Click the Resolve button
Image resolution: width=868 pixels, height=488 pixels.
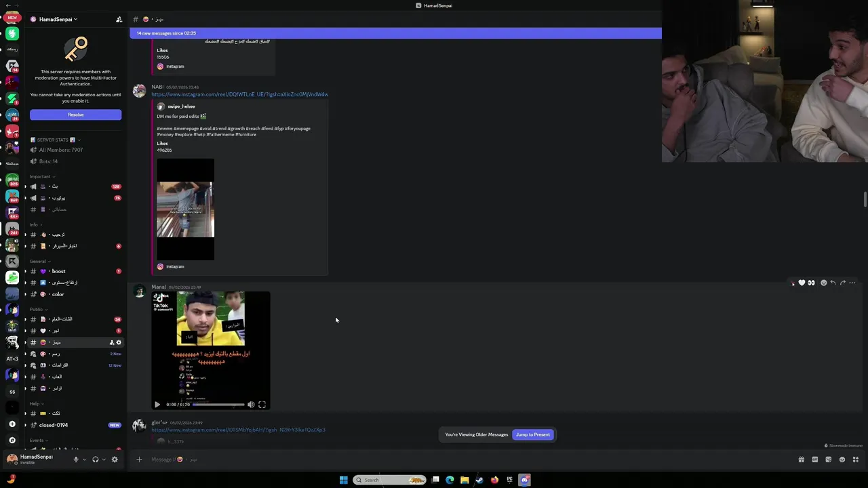(x=75, y=115)
